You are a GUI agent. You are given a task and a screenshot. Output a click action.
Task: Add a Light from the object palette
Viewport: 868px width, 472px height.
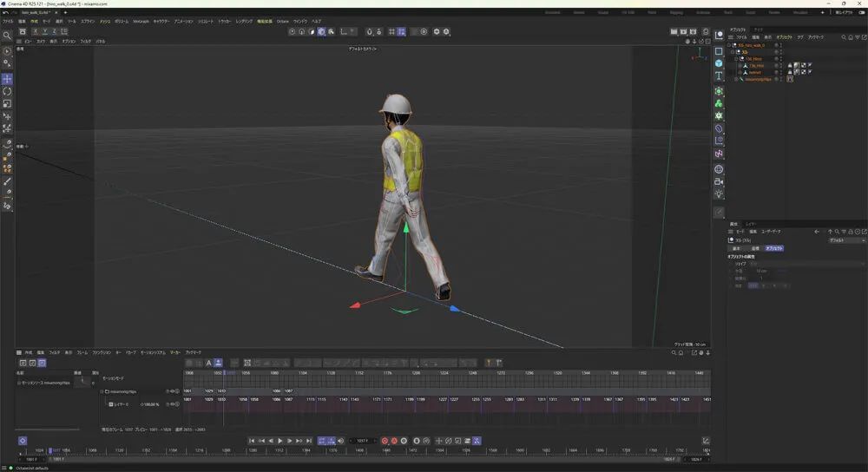pyautogui.click(x=719, y=194)
